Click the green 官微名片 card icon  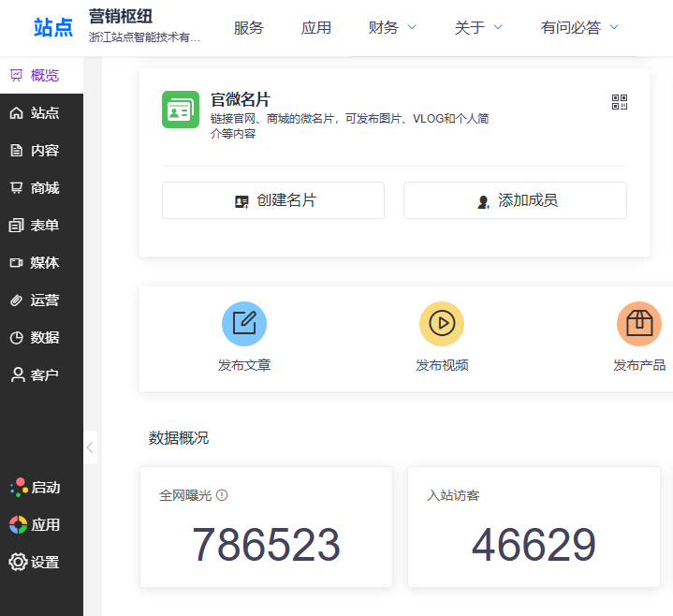(x=180, y=110)
